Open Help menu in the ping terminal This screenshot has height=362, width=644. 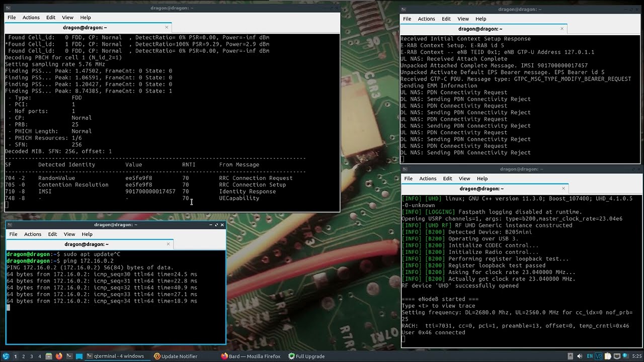point(87,234)
